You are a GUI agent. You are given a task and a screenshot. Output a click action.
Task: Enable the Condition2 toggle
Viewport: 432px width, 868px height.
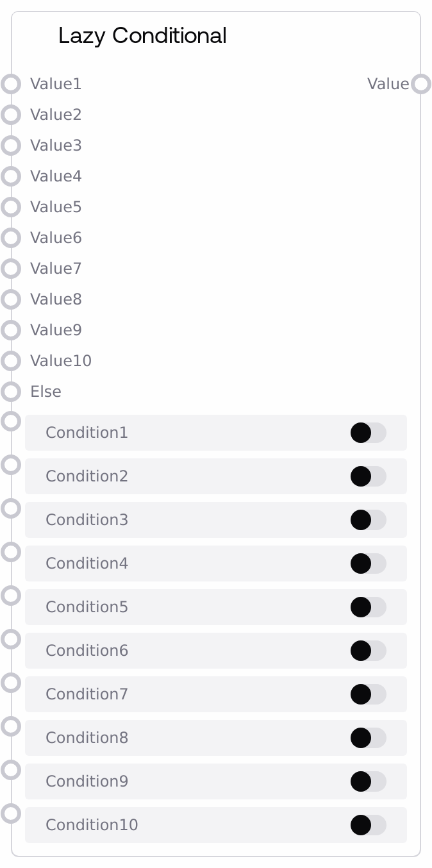tap(368, 476)
